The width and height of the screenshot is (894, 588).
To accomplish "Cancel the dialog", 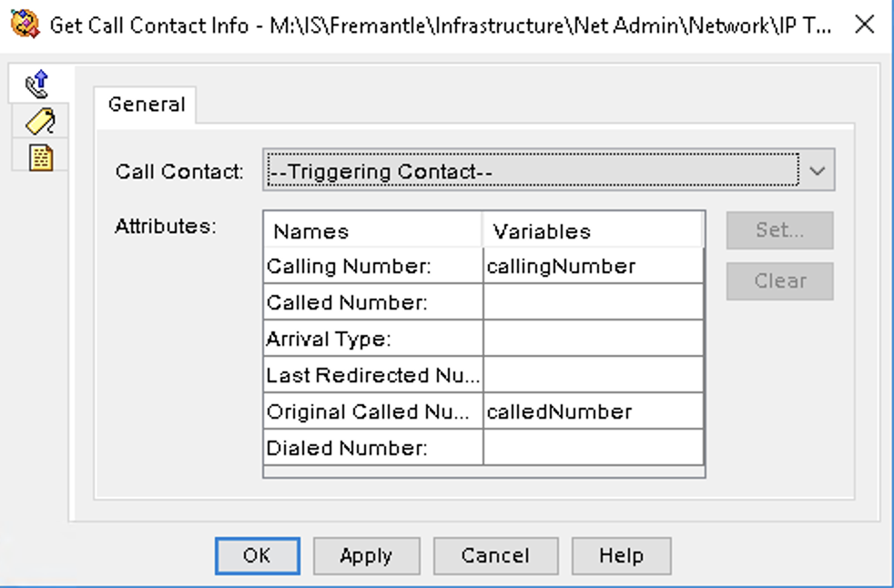I will pyautogui.click(x=495, y=555).
